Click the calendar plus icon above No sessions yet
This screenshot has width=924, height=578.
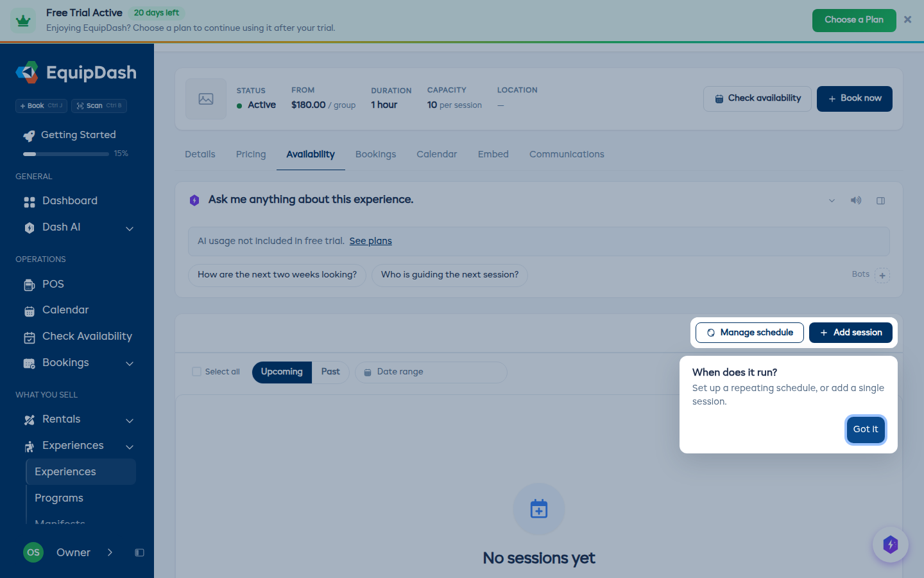[x=539, y=509]
